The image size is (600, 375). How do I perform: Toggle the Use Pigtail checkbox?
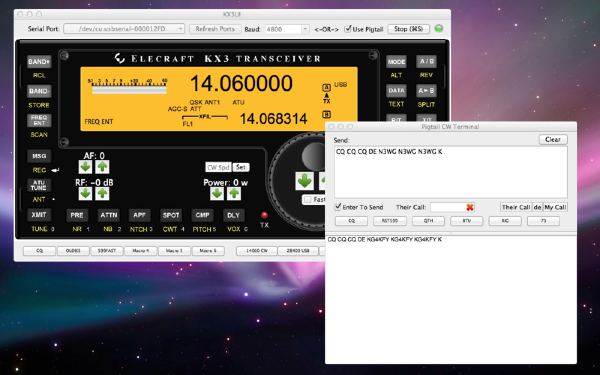click(347, 29)
